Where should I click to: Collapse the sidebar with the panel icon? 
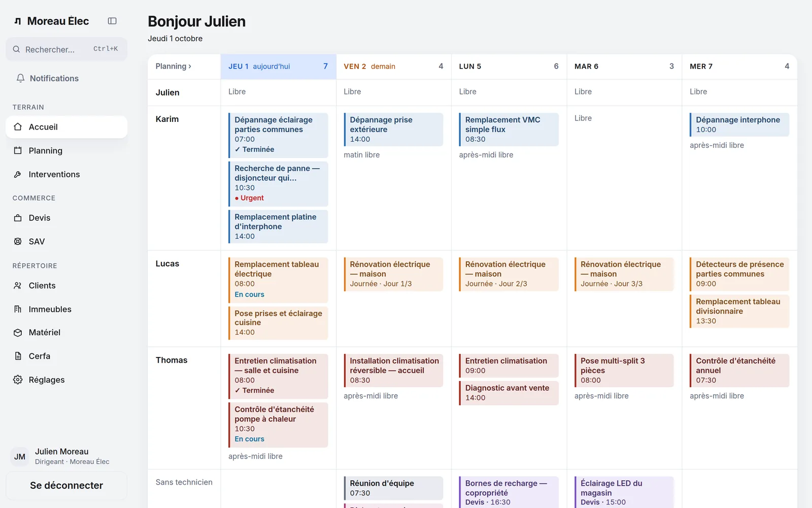112,21
